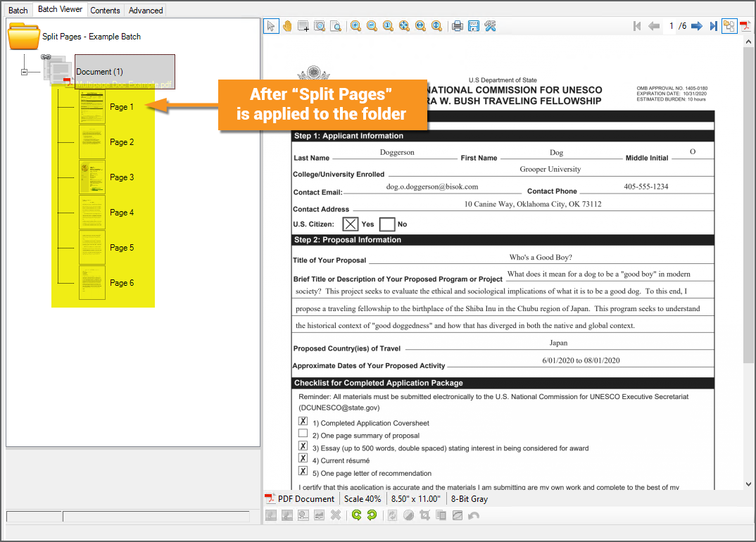Click the crop image icon

click(x=424, y=515)
